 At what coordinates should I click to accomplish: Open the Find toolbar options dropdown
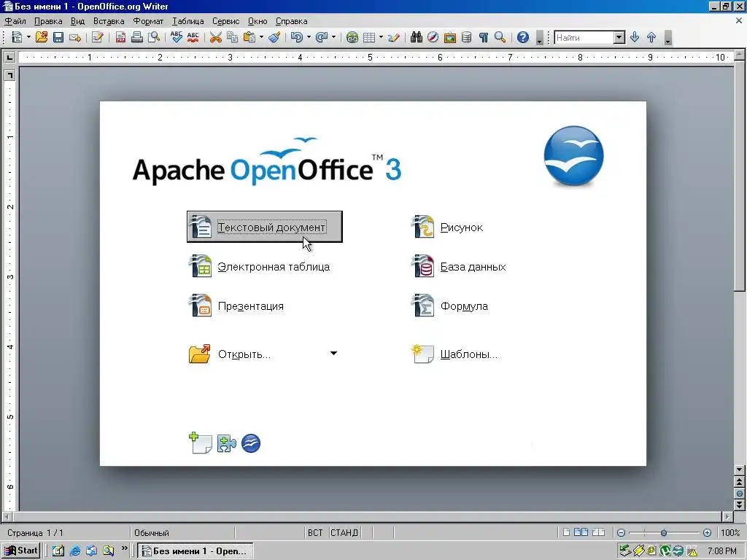pyautogui.click(x=668, y=38)
